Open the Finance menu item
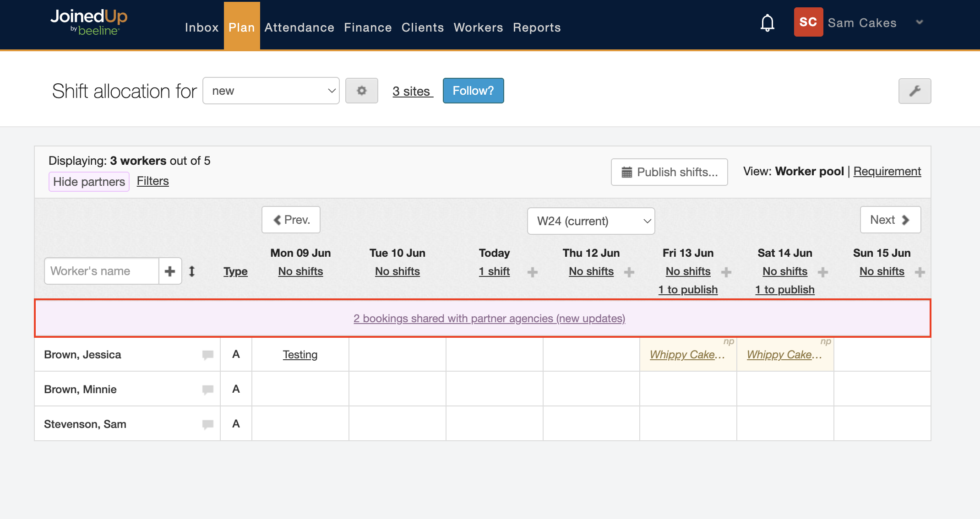The width and height of the screenshot is (980, 519). [x=368, y=27]
